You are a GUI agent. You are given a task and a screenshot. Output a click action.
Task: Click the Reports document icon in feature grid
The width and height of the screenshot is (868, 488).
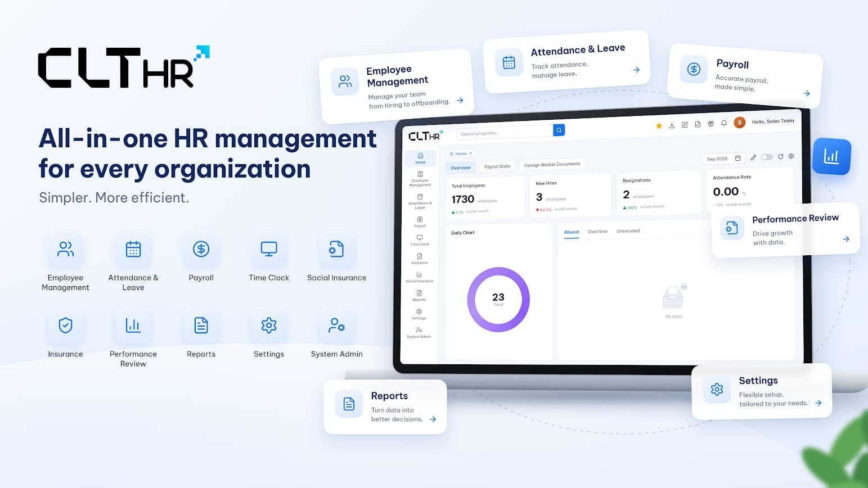click(201, 325)
